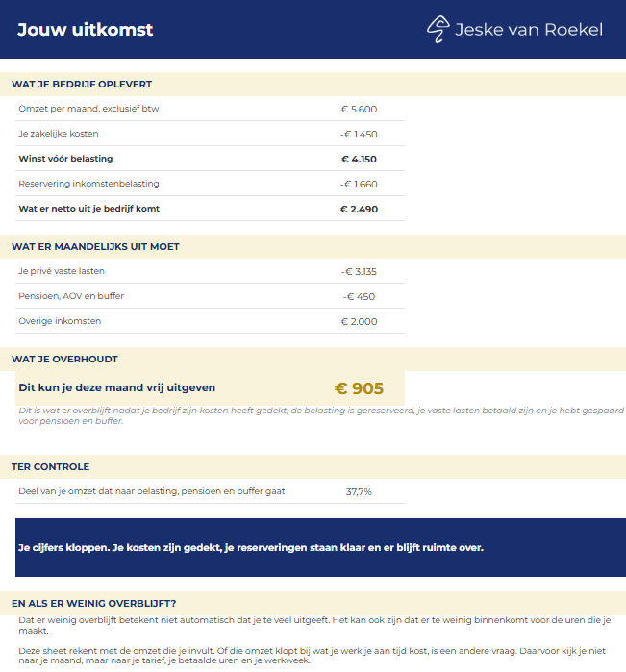Select the EN ALS ER WEINIG OVERBLIJFT? header
The image size is (626, 672).
(93, 604)
